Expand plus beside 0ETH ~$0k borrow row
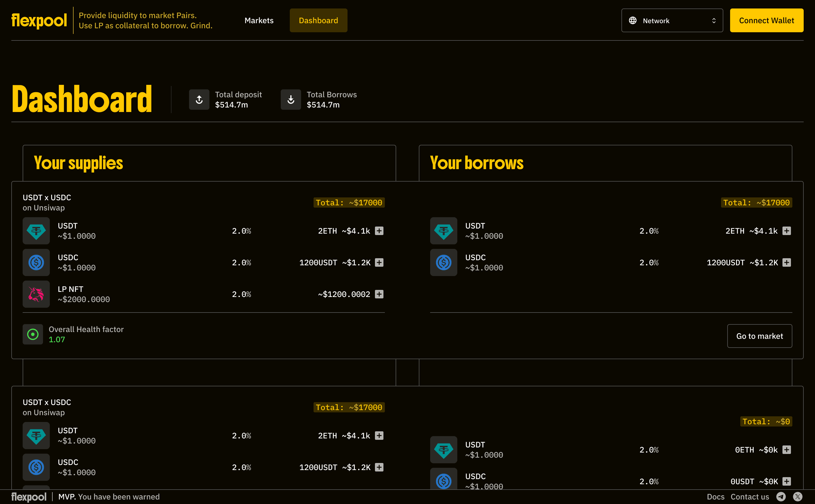This screenshot has width=815, height=504. pyautogui.click(x=787, y=450)
